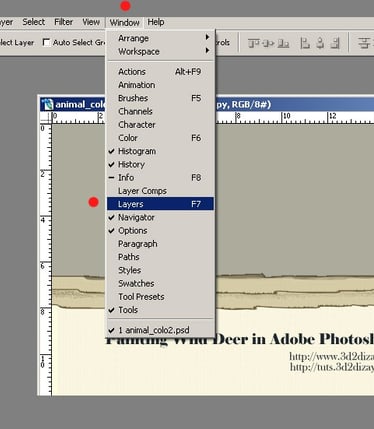Open the Help menu
This screenshot has width=374, height=429.
pyautogui.click(x=156, y=22)
